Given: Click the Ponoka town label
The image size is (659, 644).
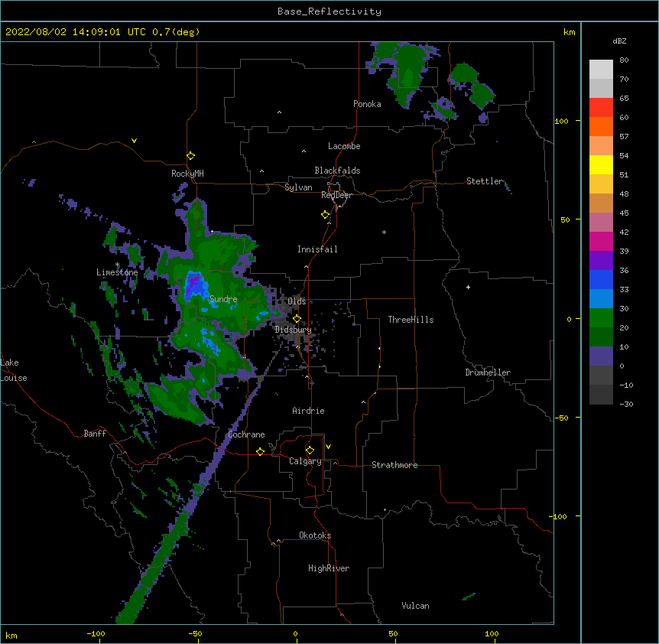Looking at the screenshot, I should (x=367, y=104).
